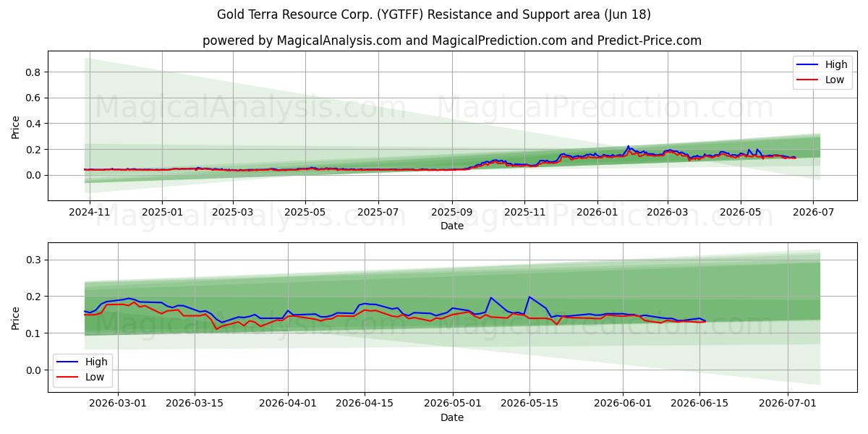
Task: Click the '2026-05' tick label in top chart
Action: click(740, 212)
